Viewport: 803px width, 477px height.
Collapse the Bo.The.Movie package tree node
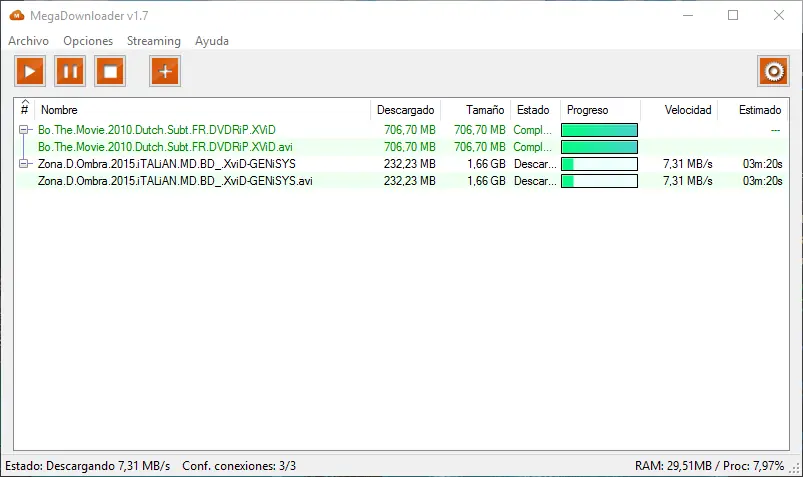click(24, 130)
